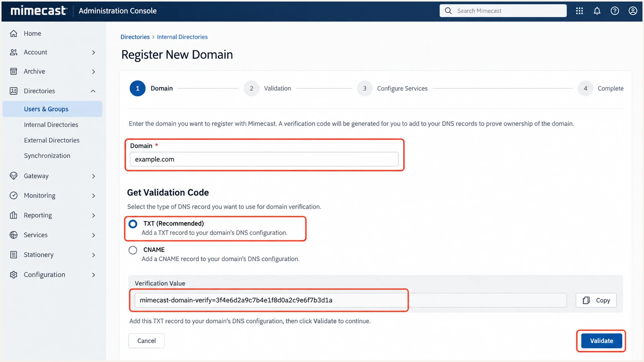
Task: Click the Internal Directories breadcrumb link
Action: (x=182, y=37)
